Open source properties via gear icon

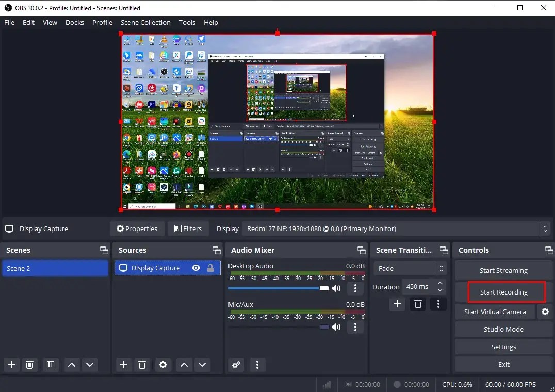point(163,365)
